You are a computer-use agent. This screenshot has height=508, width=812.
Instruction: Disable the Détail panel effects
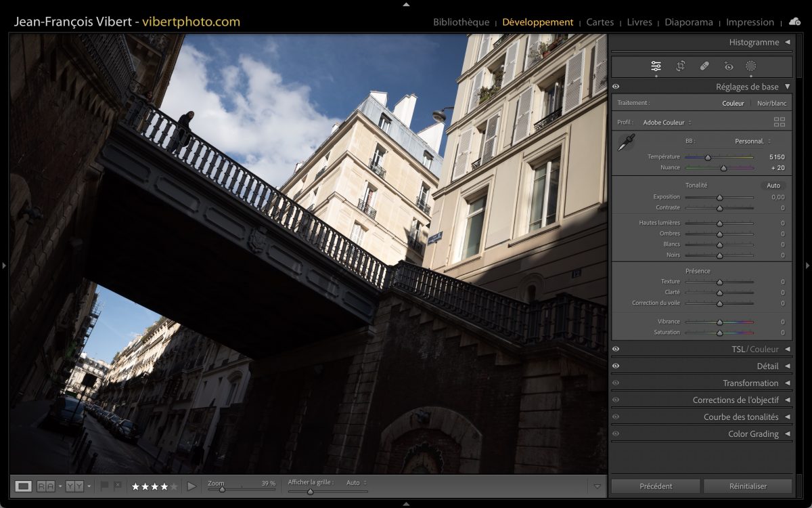tap(616, 366)
